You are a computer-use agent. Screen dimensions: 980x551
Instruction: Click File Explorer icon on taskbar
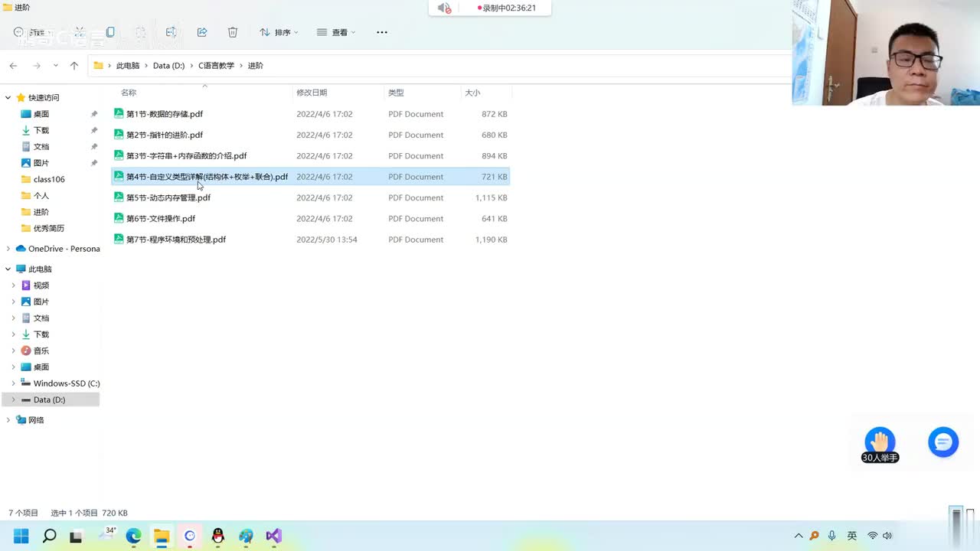pos(162,536)
